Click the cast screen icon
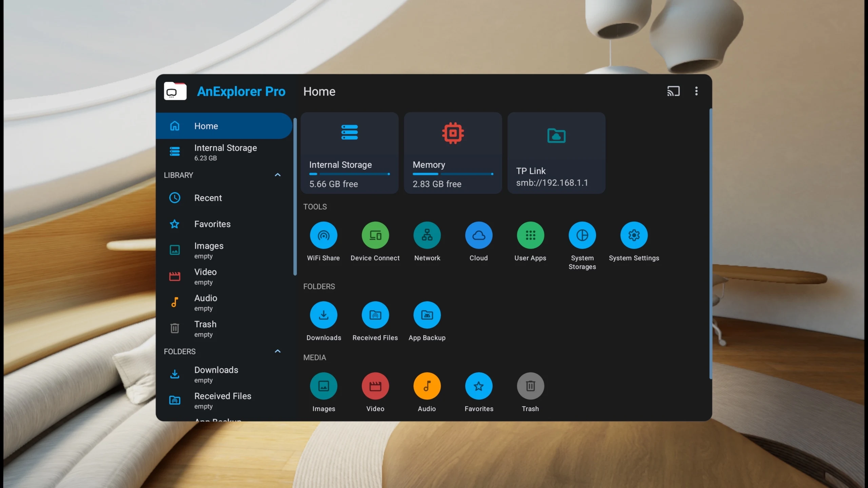The height and width of the screenshot is (488, 868). point(673,91)
